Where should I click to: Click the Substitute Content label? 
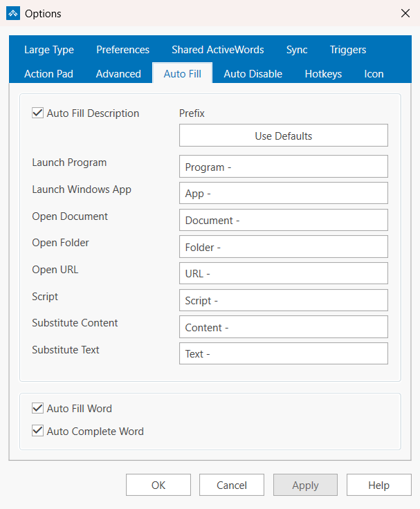click(75, 323)
